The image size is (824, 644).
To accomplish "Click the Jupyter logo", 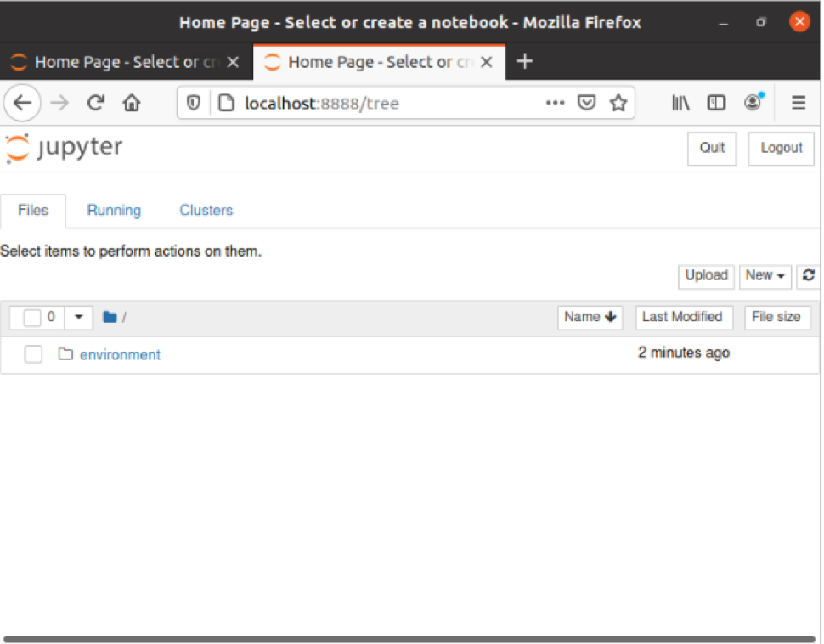I will [64, 148].
